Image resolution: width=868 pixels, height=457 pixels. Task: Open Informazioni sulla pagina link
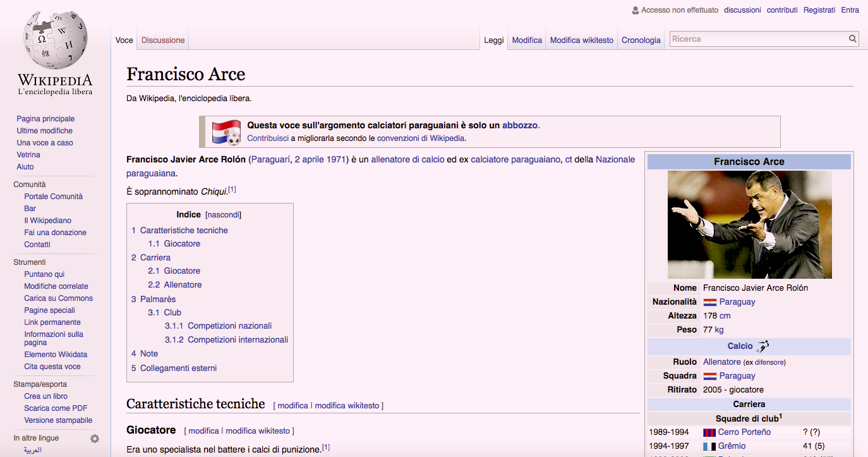54,338
